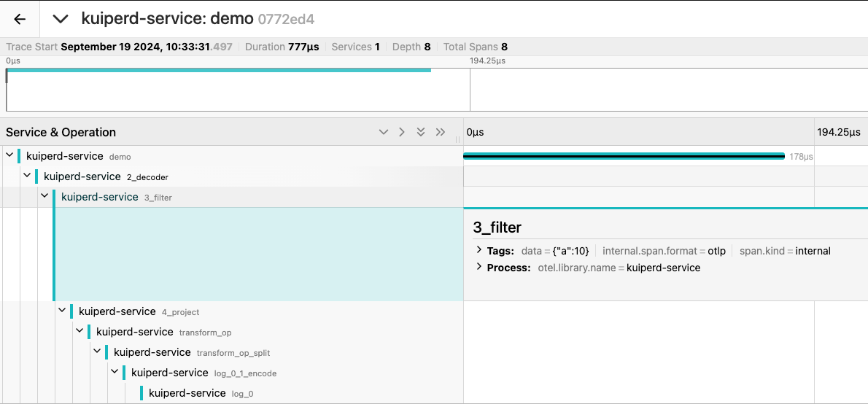Click the span.kind = internal tag

coord(784,252)
